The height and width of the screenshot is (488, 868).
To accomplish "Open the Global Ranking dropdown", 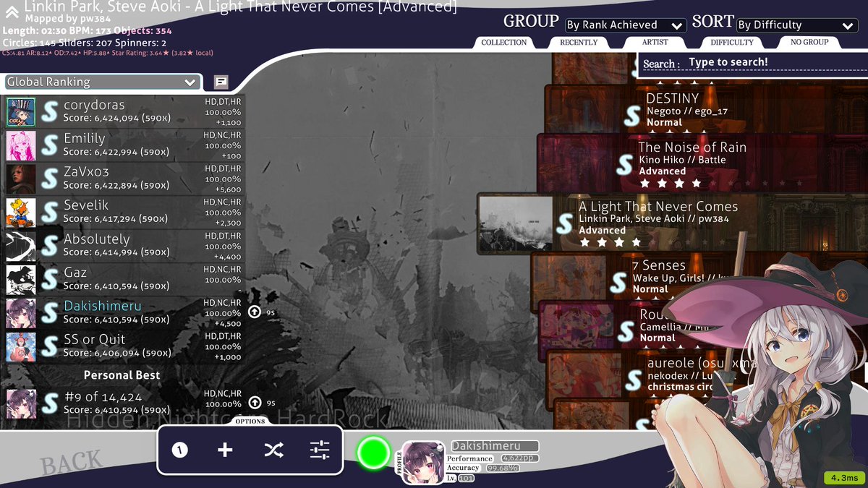I will coord(102,82).
